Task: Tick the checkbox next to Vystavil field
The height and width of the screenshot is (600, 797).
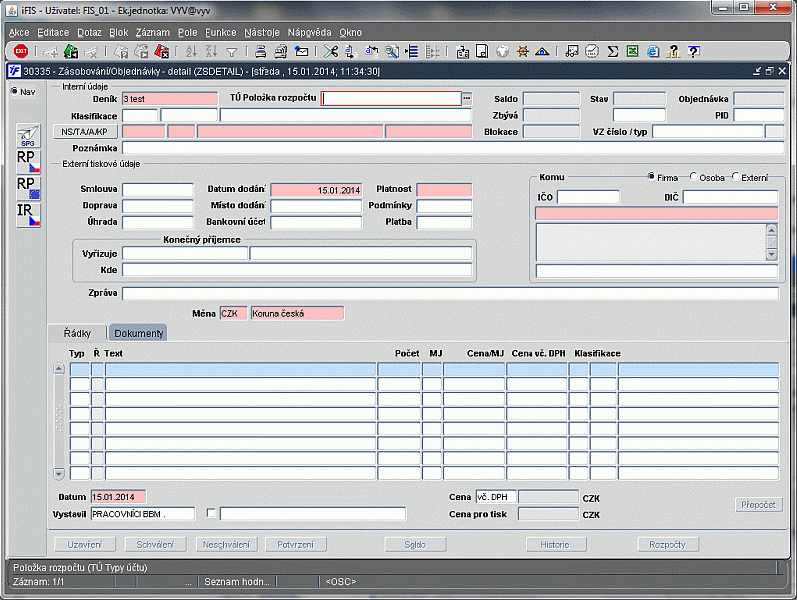Action: (211, 513)
